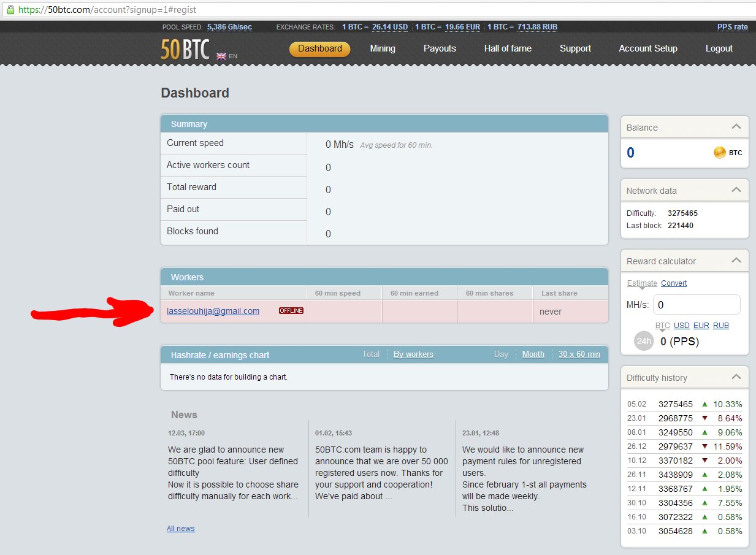Select the Total chart view
The image size is (756, 555).
pyautogui.click(x=371, y=354)
